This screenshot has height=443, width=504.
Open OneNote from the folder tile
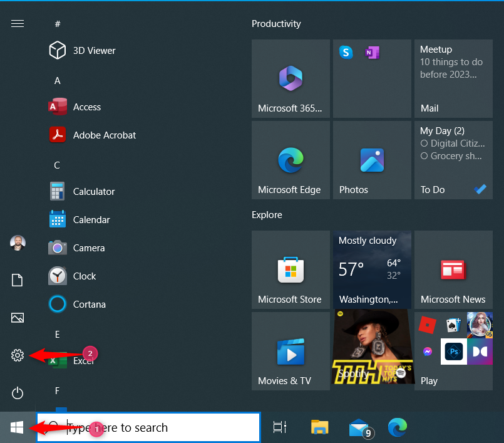click(x=373, y=52)
